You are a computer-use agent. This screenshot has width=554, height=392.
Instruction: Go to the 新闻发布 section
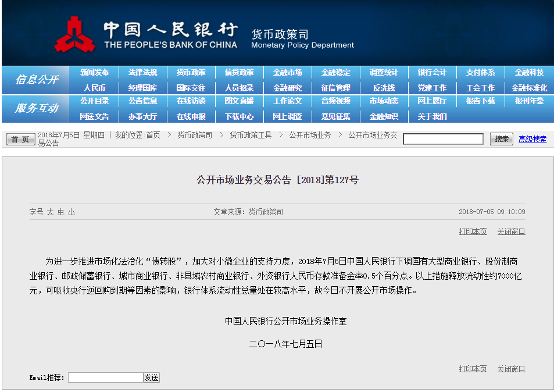pyautogui.click(x=94, y=73)
